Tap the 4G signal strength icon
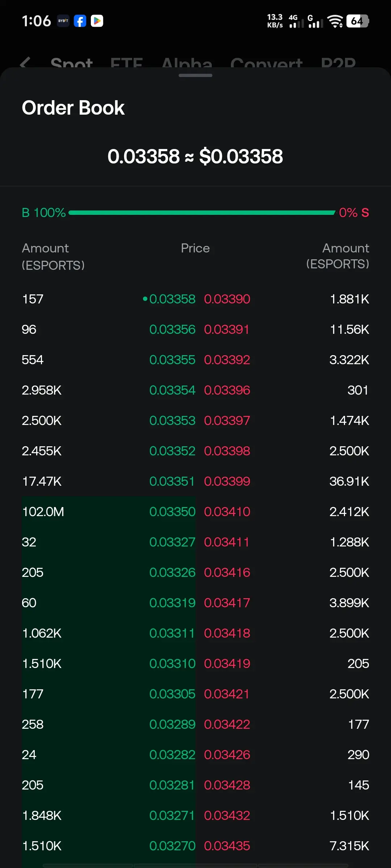 point(296,21)
